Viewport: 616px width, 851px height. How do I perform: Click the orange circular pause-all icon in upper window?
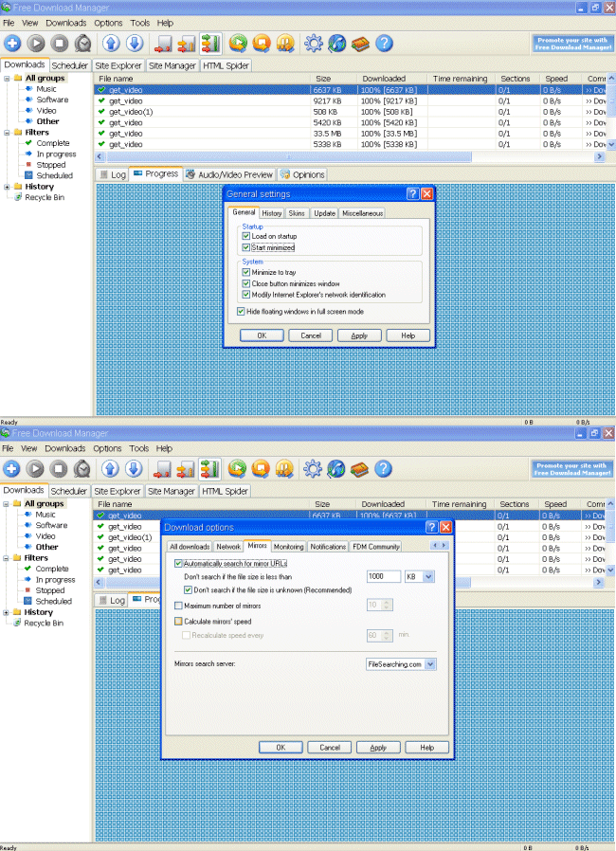pos(285,44)
